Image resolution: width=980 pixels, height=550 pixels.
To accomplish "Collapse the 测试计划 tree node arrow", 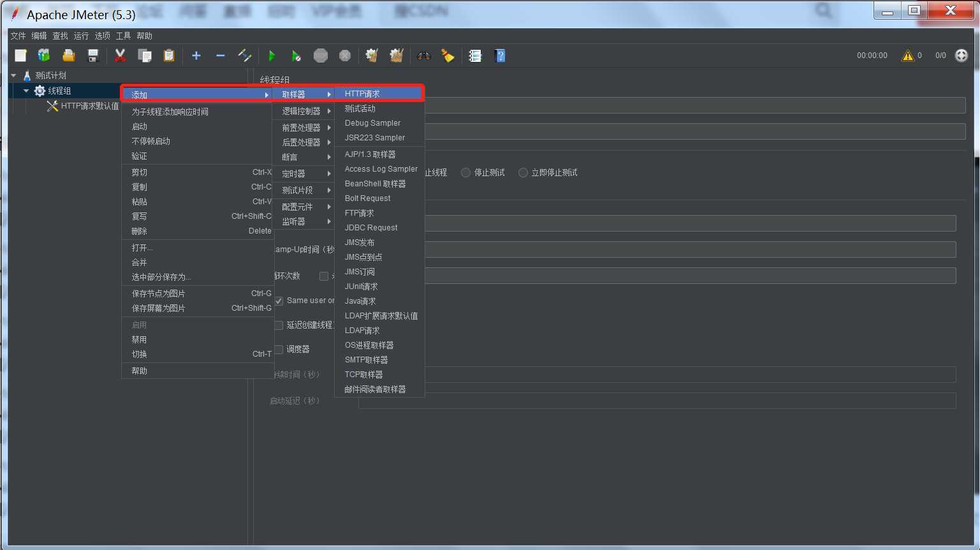I will click(x=13, y=75).
